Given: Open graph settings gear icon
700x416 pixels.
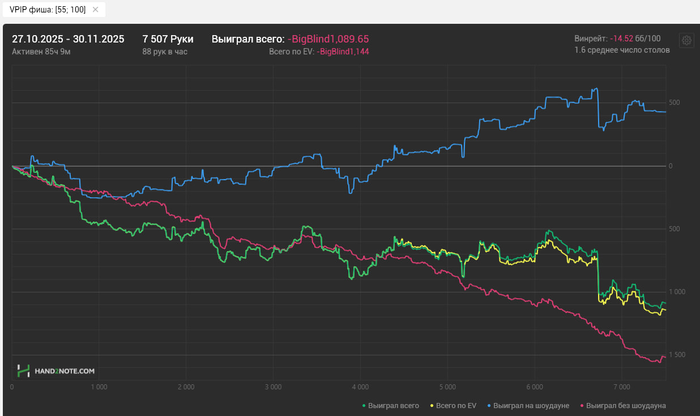Looking at the screenshot, I should [x=686, y=41].
